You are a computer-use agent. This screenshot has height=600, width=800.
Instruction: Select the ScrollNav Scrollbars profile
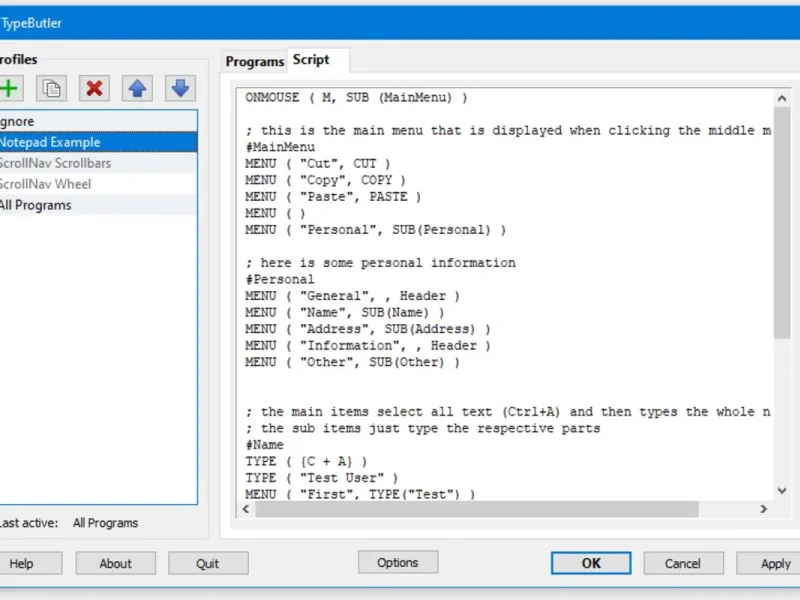tap(98, 163)
